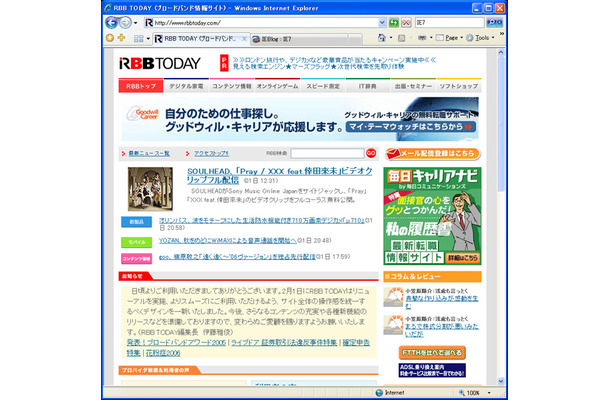
Task: Click the green モバイル category label
Action: coord(136,242)
